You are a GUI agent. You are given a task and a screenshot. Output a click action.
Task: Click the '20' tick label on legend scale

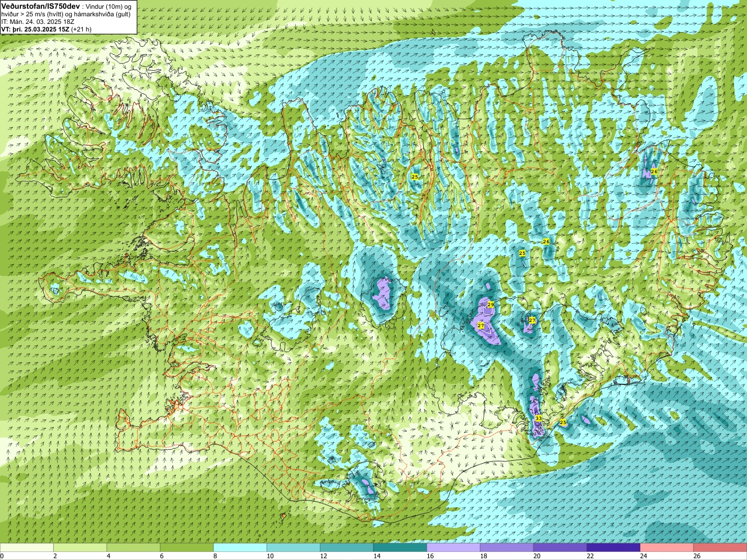[x=536, y=556]
